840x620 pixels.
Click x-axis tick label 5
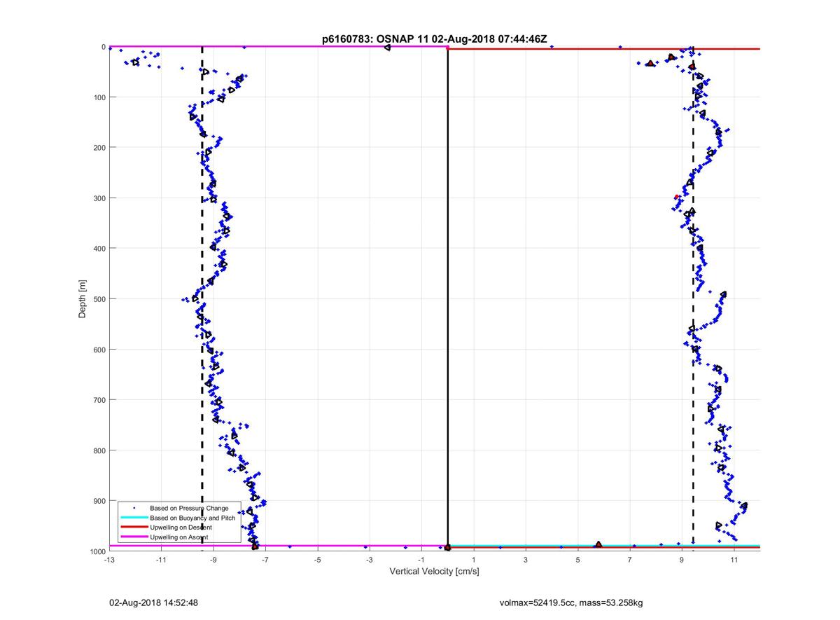tap(577, 560)
